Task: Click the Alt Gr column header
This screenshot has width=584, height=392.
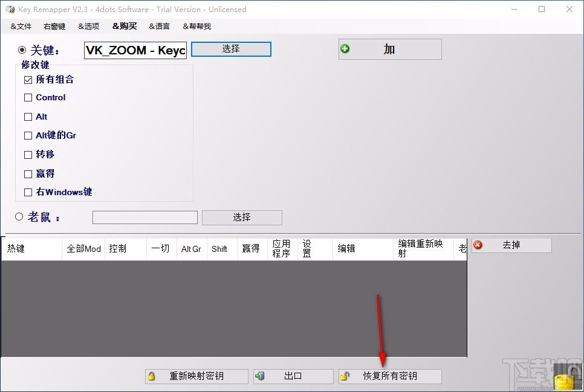Action: click(192, 249)
